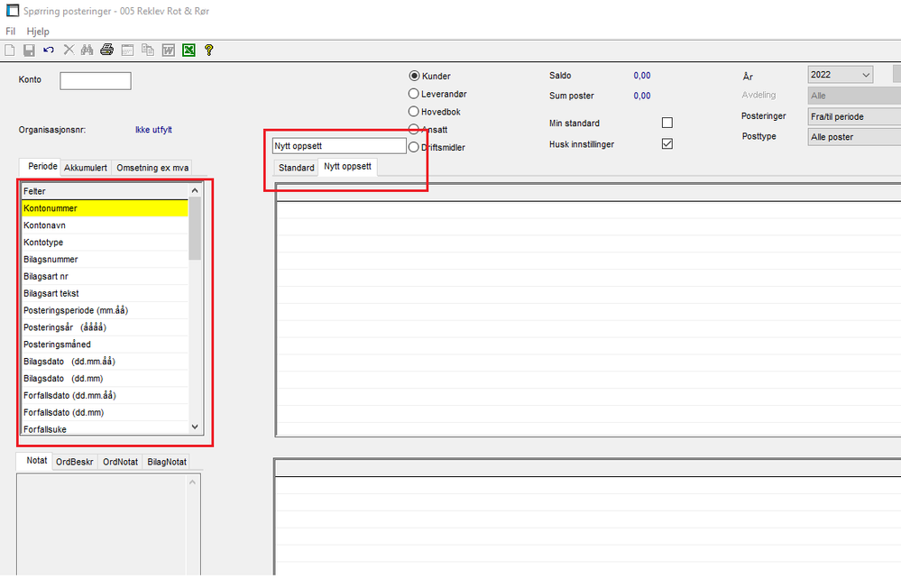This screenshot has height=588, width=901.
Task: Select Posteringsperiode (mm.åå) field
Action: click(106, 310)
